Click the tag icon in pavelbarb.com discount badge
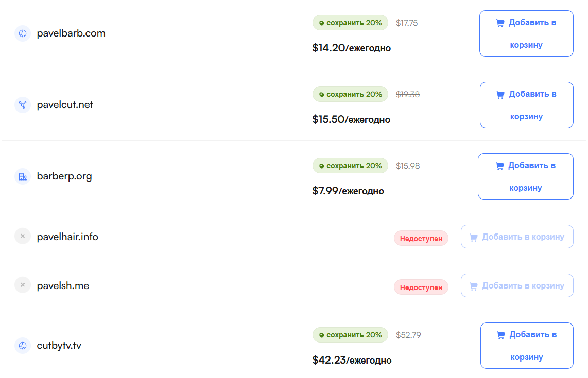The height and width of the screenshot is (378, 588). pos(321,23)
